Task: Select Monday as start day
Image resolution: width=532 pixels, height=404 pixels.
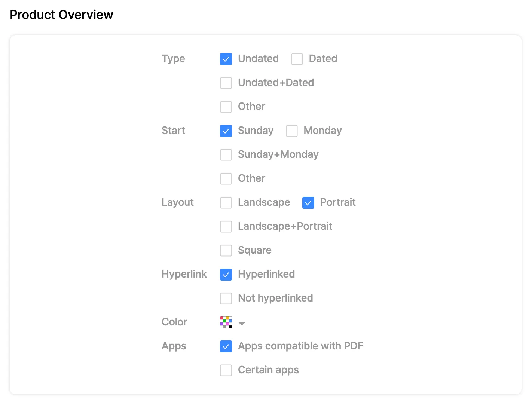Action: (x=292, y=131)
